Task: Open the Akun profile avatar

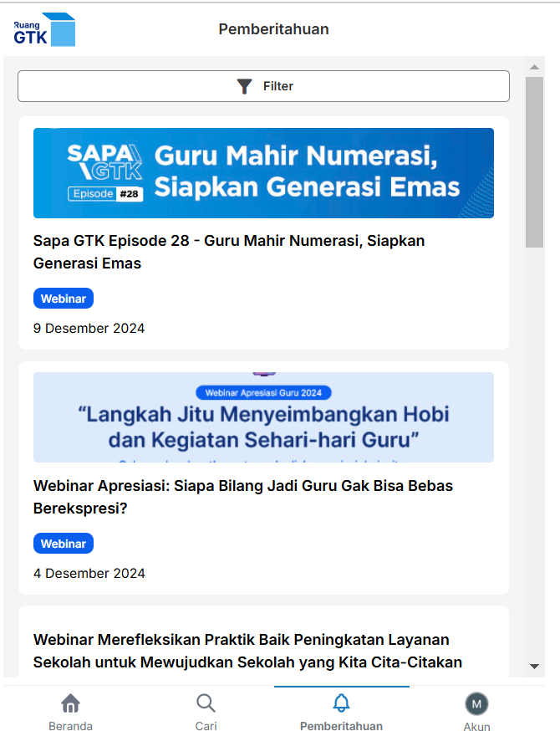Action: [476, 703]
